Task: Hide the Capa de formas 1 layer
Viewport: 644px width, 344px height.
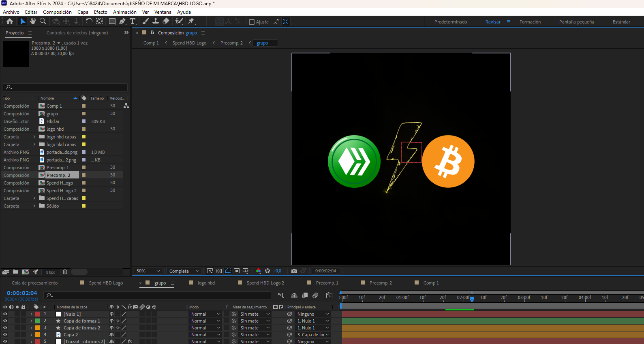Action: click(x=5, y=321)
